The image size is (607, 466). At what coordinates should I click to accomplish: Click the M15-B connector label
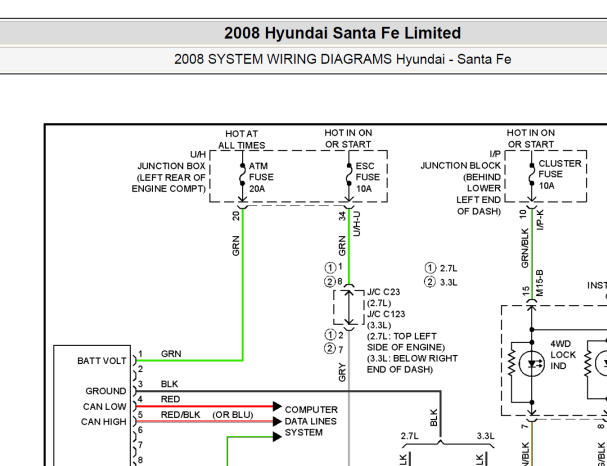(x=541, y=283)
